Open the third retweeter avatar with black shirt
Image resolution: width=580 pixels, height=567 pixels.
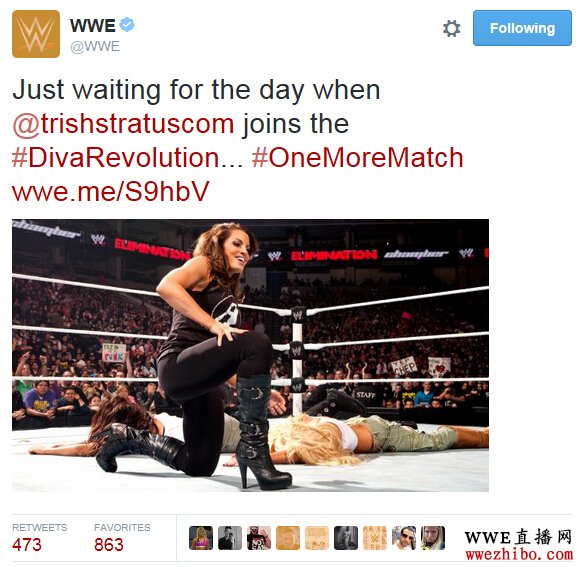[x=259, y=538]
